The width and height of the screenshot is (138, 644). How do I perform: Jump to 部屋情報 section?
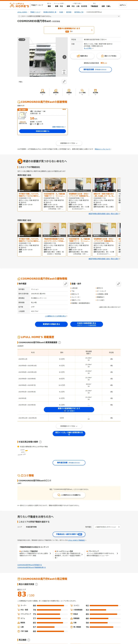[x=43, y=92]
